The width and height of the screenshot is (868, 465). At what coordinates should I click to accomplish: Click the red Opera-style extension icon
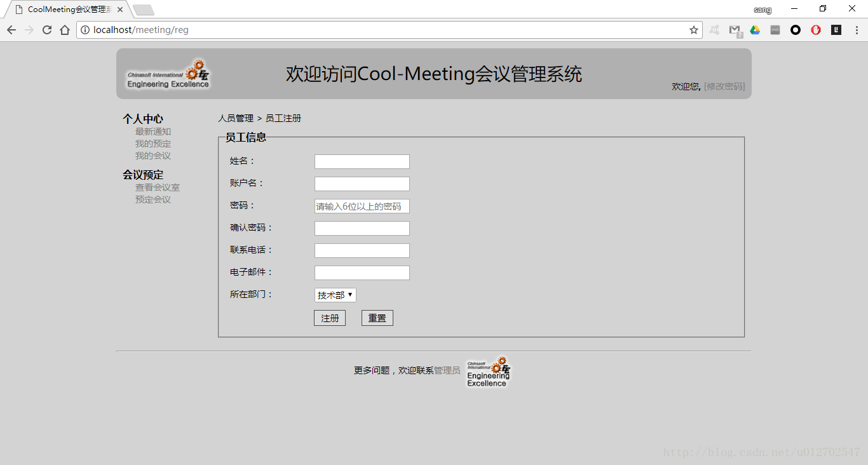coord(816,30)
